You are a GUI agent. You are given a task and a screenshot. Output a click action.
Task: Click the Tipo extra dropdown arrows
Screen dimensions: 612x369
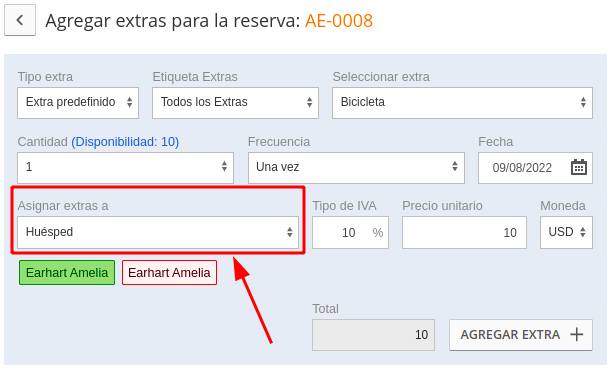130,102
